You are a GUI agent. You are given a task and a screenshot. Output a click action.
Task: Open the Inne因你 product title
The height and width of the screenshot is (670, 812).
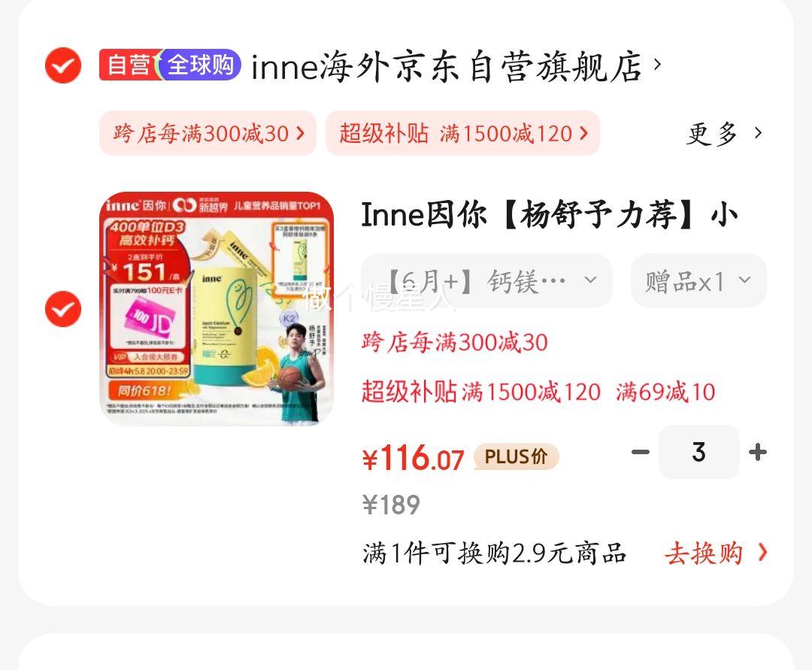pyautogui.click(x=550, y=214)
